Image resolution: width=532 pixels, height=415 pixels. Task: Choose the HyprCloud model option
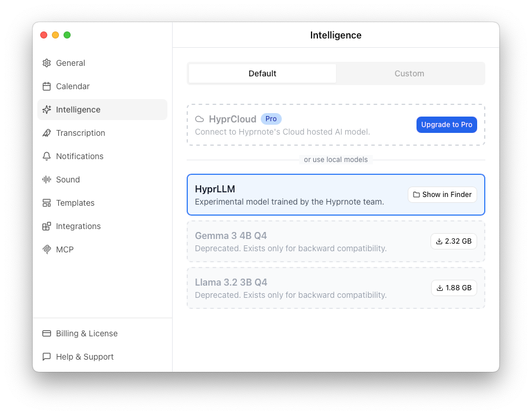pyautogui.click(x=292, y=125)
